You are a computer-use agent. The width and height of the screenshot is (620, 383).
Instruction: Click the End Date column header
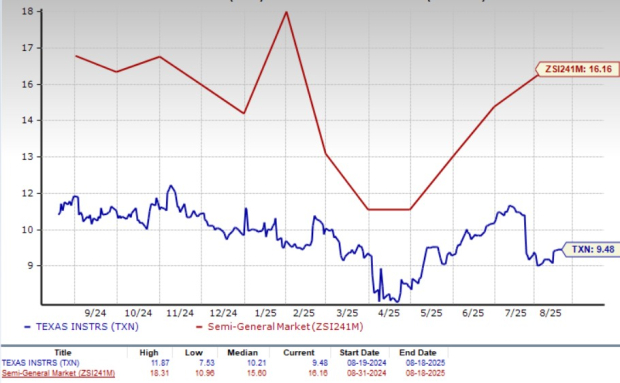[418, 353]
